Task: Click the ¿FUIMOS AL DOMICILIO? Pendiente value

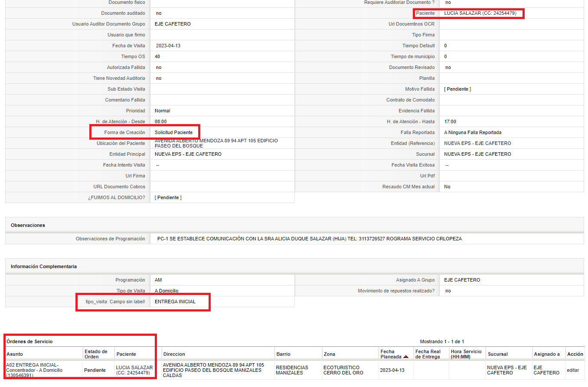Action: [x=168, y=197]
